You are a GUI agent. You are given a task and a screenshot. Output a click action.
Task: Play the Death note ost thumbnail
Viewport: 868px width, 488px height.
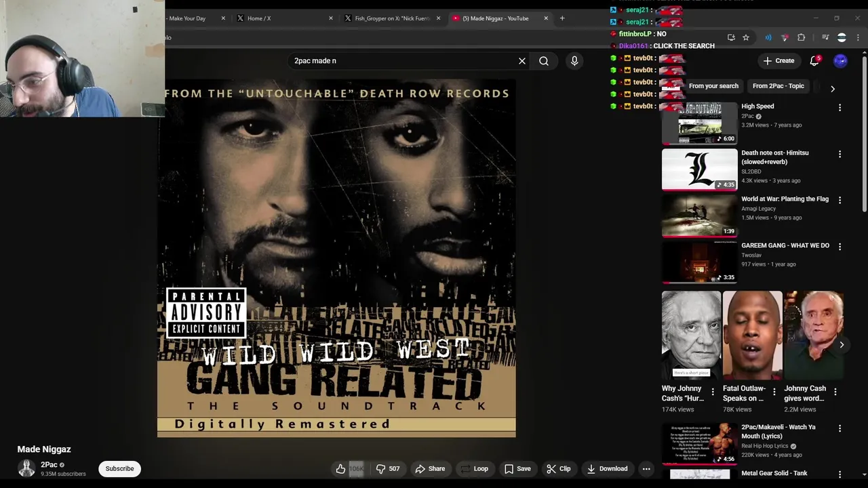pyautogui.click(x=699, y=169)
